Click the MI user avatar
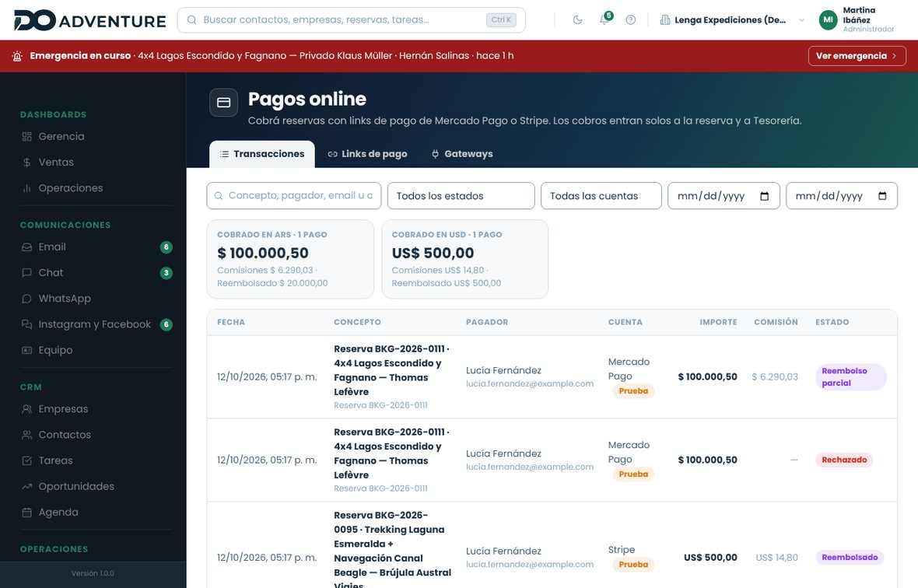 point(828,20)
